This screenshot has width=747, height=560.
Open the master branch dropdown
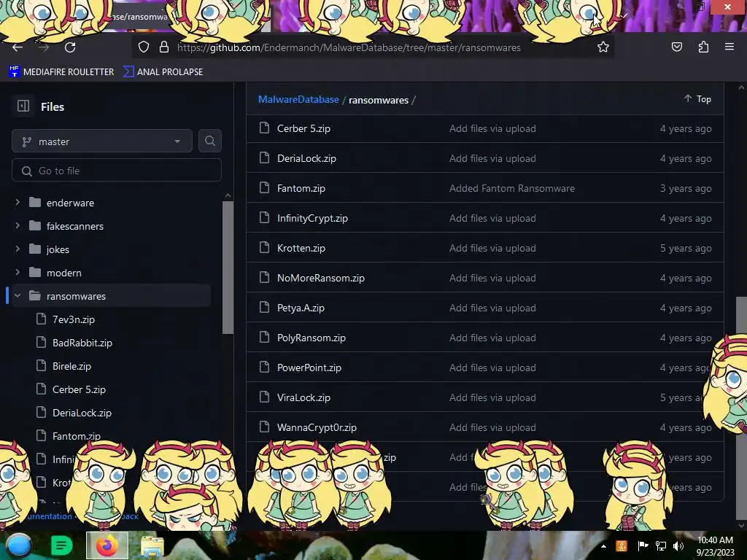tap(102, 141)
